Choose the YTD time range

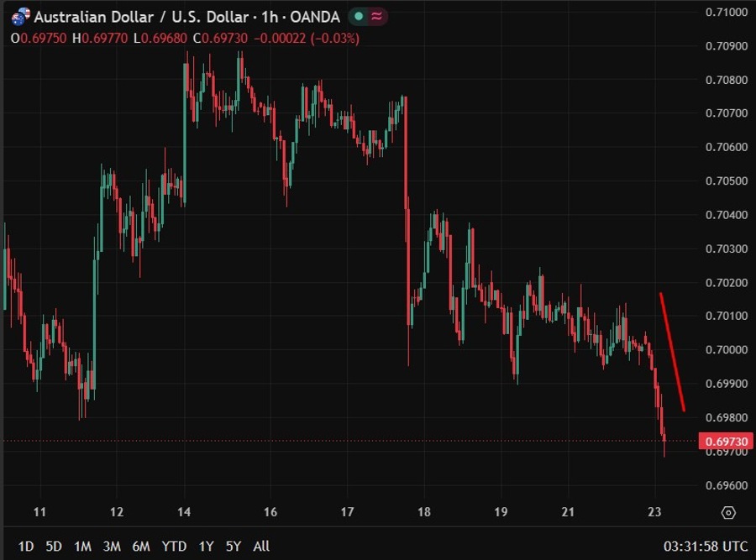pyautogui.click(x=174, y=546)
